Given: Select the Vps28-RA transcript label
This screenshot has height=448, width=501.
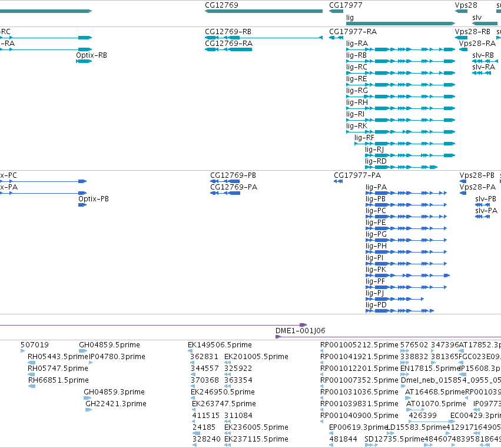Looking at the screenshot, I should point(477,44).
